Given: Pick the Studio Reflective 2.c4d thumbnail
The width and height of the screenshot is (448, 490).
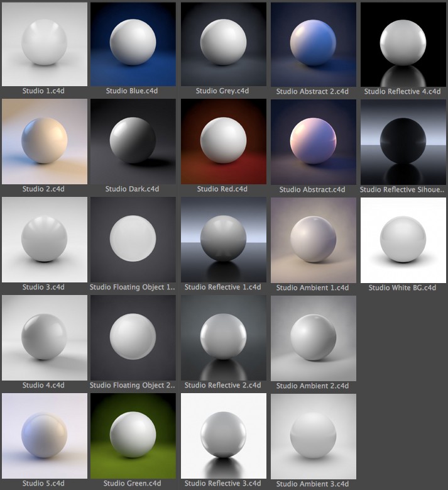Looking at the screenshot, I should coord(224,338).
